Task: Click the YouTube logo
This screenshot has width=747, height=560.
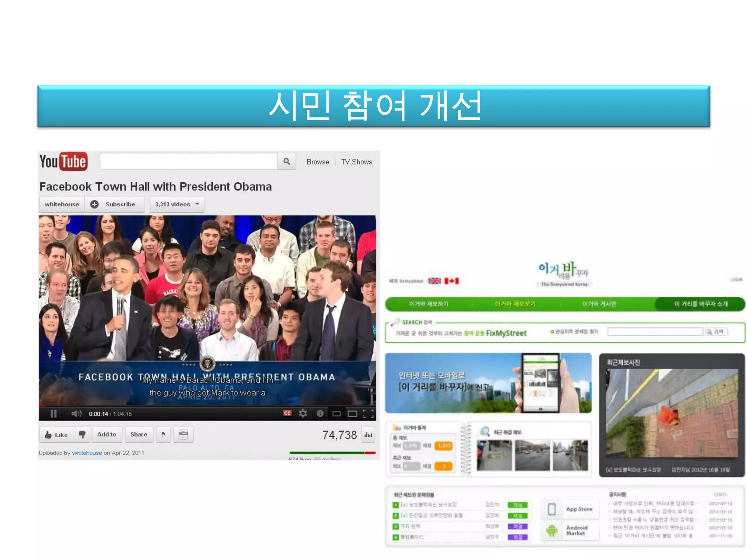Action: pyautogui.click(x=63, y=162)
